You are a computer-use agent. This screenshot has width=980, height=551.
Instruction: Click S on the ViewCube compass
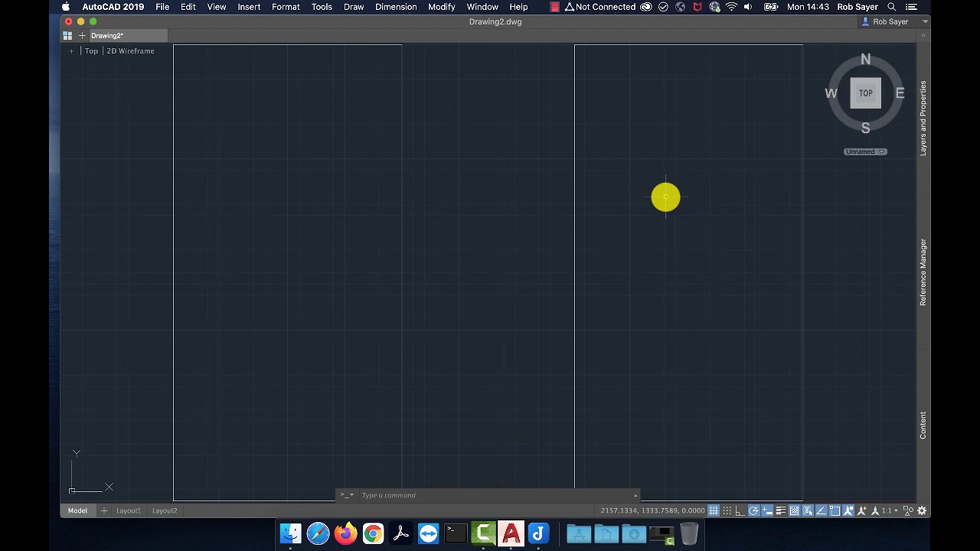[x=865, y=128]
